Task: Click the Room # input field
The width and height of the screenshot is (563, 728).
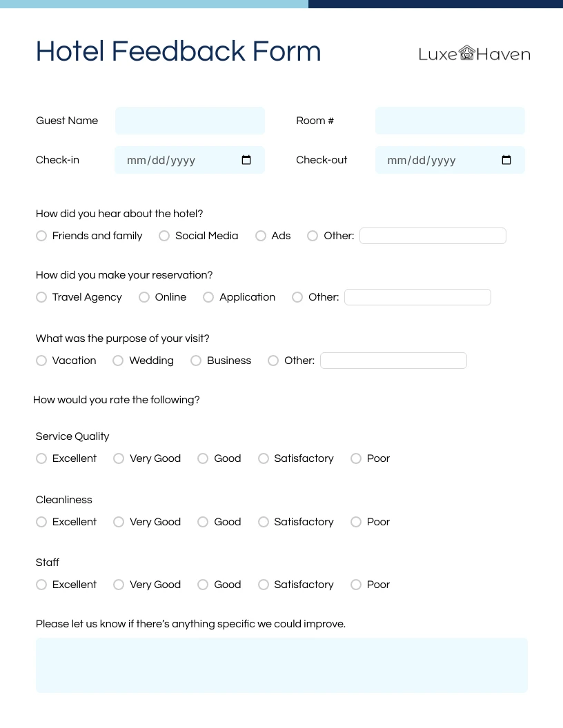Action: (x=450, y=121)
